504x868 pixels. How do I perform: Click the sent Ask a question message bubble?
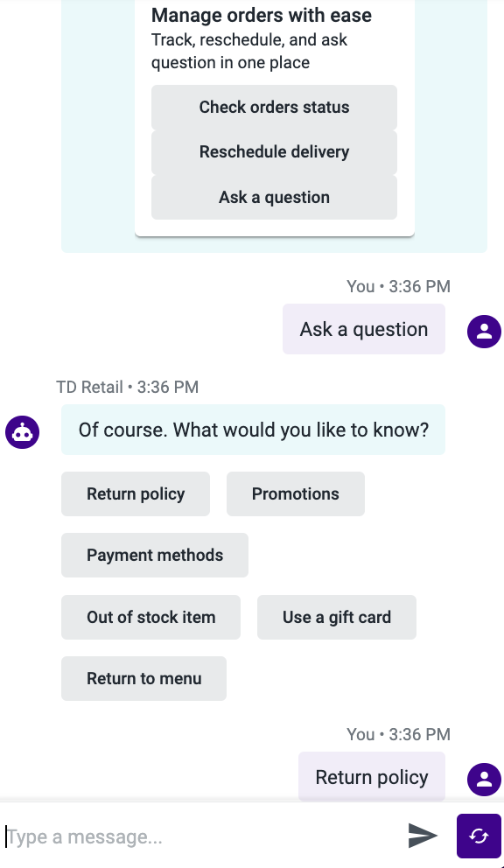(x=364, y=329)
